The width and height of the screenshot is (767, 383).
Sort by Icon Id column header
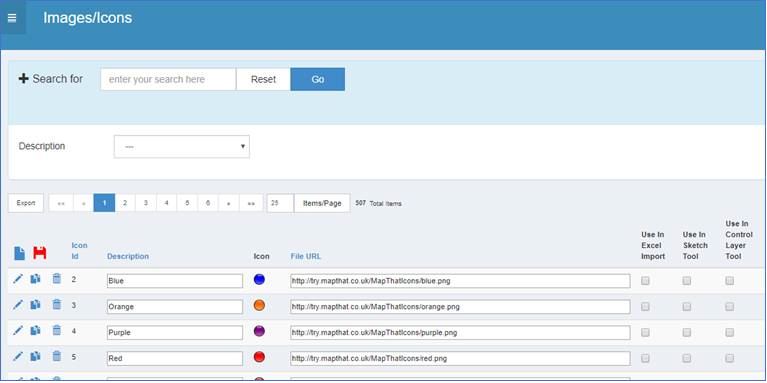point(79,250)
